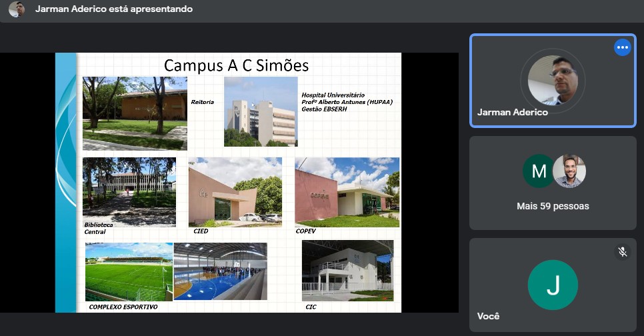Click the green soccer field photo
Screen dimensions: 644x336
tap(129, 272)
